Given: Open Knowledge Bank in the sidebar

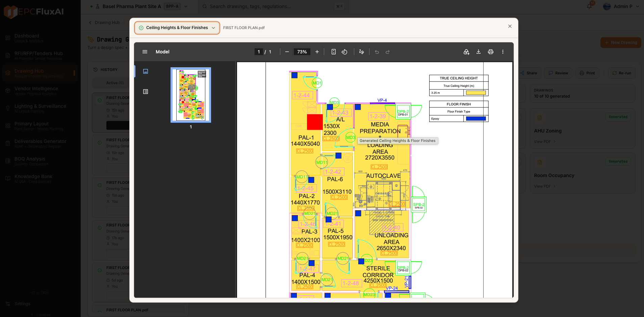Looking at the screenshot, I should (40, 179).
